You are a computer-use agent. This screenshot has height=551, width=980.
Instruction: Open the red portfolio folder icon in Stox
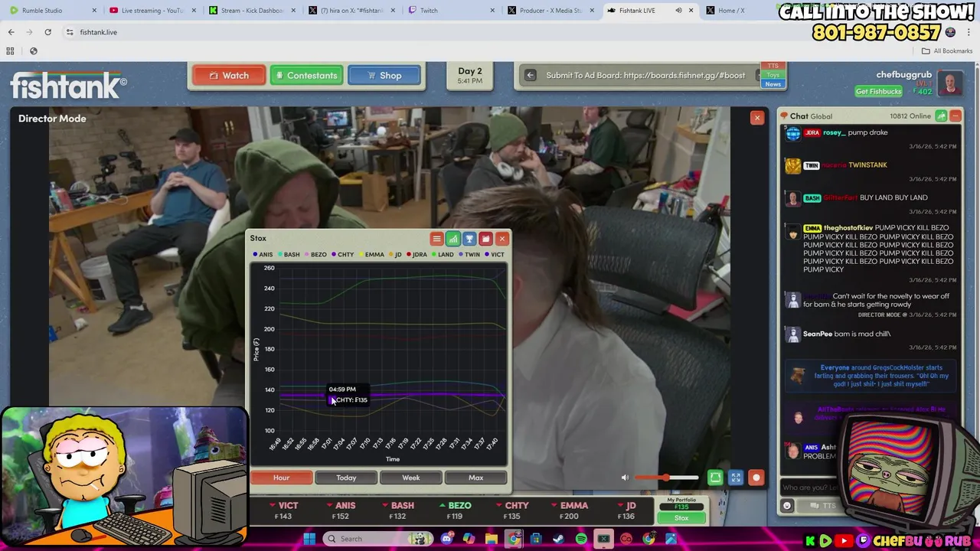point(485,239)
